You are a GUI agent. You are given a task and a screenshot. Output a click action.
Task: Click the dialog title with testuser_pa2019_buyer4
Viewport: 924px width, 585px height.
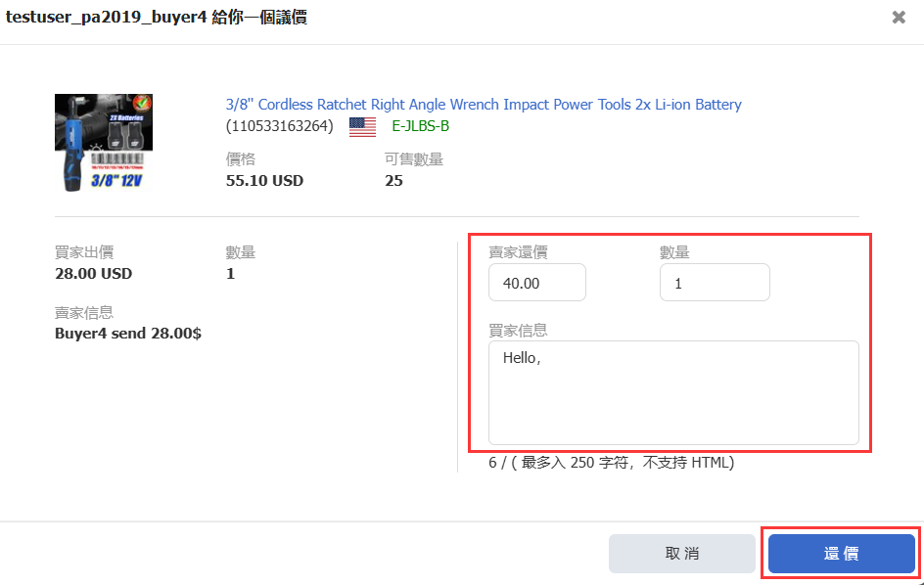click(x=157, y=18)
